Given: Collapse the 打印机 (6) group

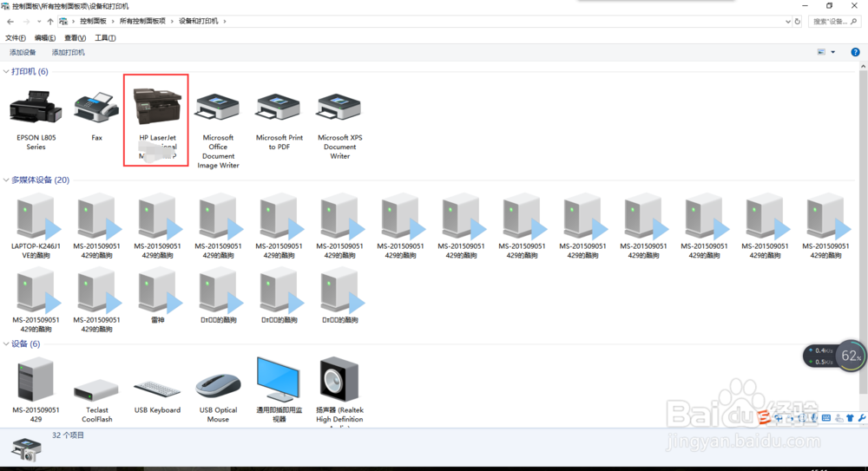Looking at the screenshot, I should tap(6, 71).
